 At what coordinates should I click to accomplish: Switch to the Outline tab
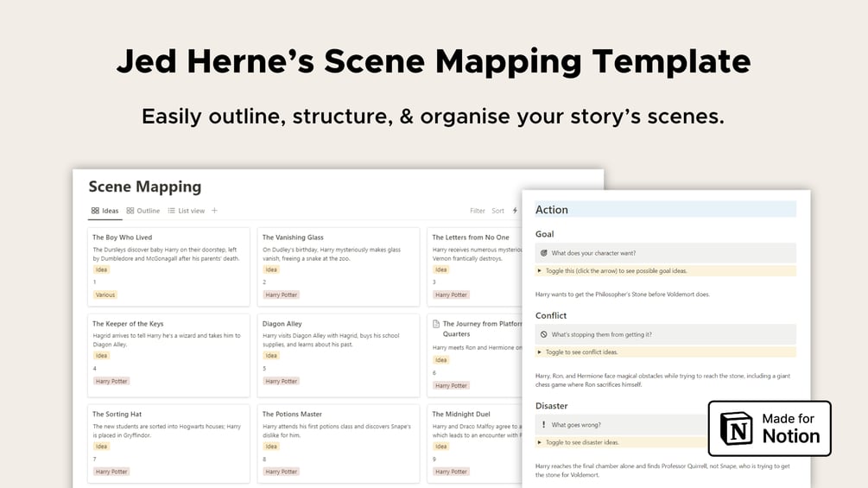[x=148, y=211]
